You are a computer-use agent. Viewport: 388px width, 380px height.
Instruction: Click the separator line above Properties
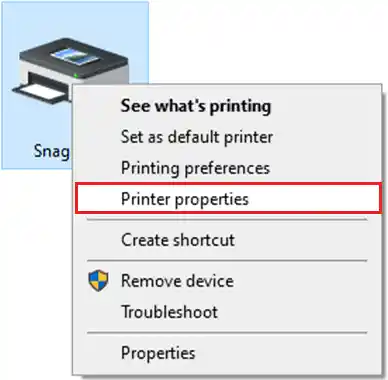pos(227,332)
